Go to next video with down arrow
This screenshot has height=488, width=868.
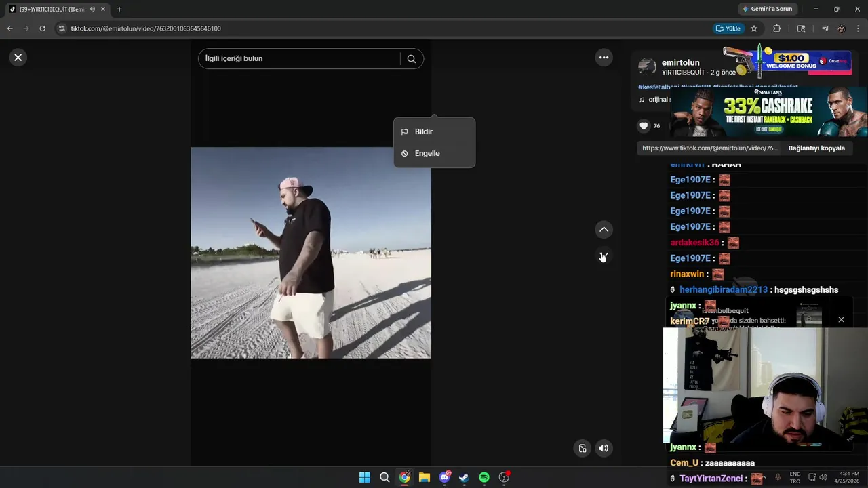pos(604,256)
